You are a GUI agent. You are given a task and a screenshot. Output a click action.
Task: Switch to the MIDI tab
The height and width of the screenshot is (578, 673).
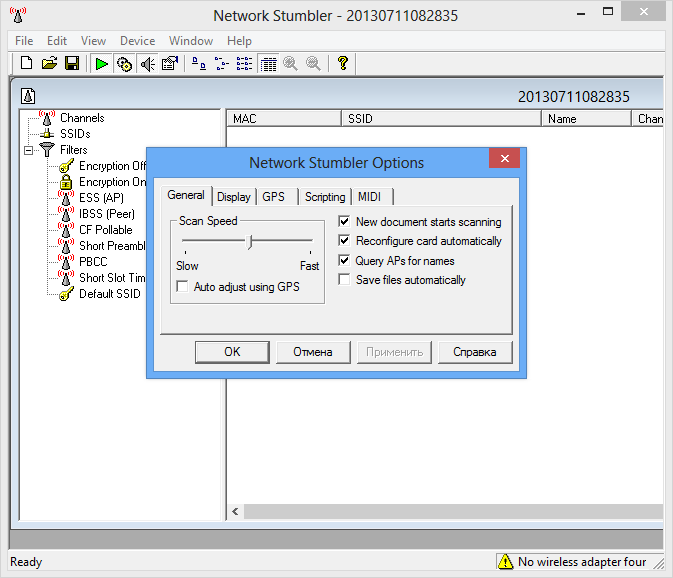(370, 197)
